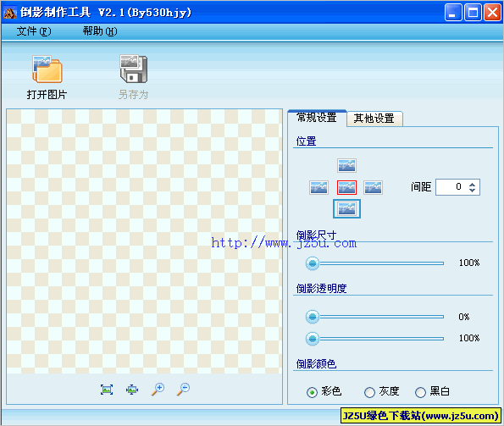Select the left reflection position icon
This screenshot has height=426, width=504.
pos(318,188)
